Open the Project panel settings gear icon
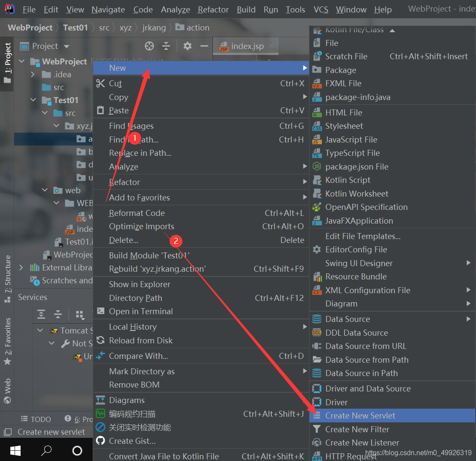The height and width of the screenshot is (461, 476). pos(187,46)
